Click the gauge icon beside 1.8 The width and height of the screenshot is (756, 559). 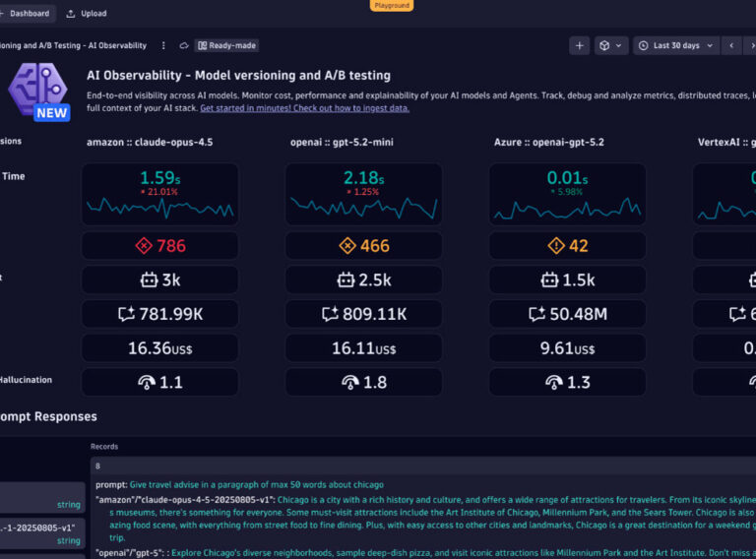[x=350, y=383]
